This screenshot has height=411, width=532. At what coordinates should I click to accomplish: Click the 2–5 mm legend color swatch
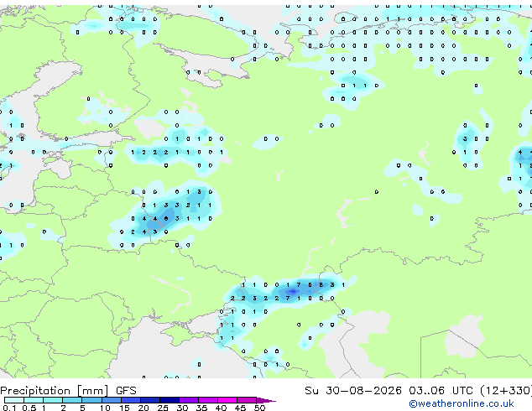click(x=72, y=400)
